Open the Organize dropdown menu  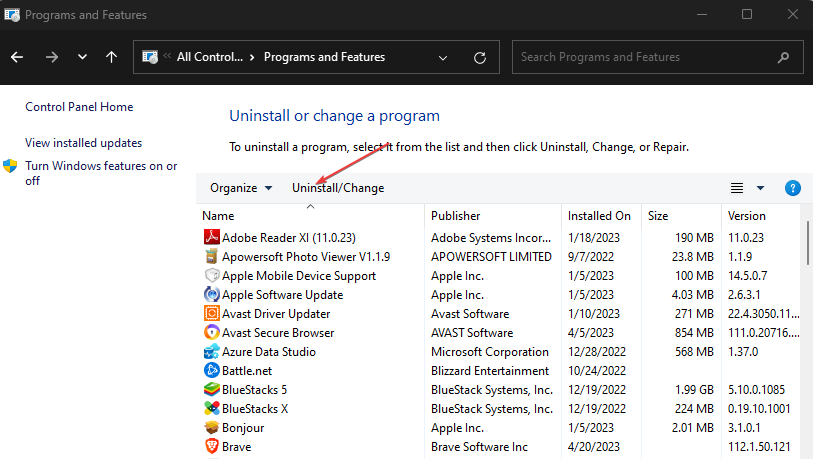tap(241, 188)
